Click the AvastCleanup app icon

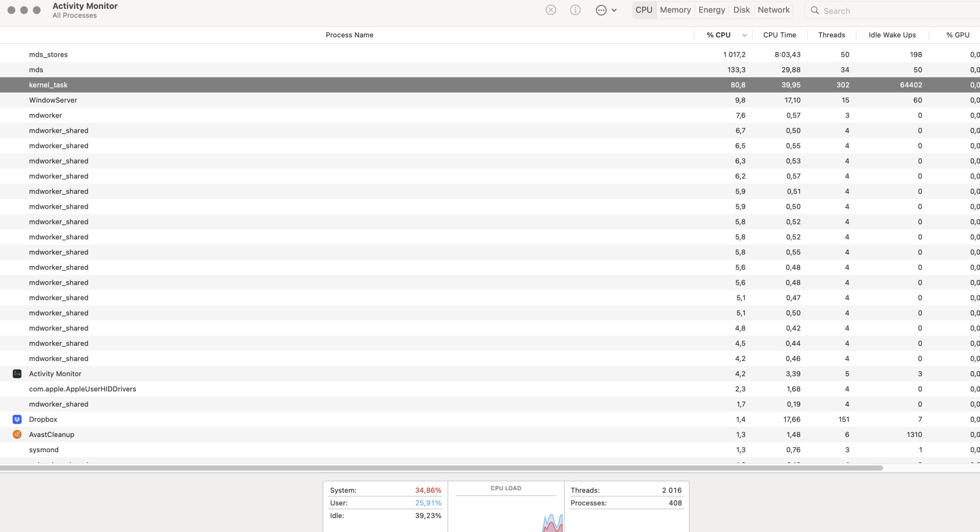[17, 435]
